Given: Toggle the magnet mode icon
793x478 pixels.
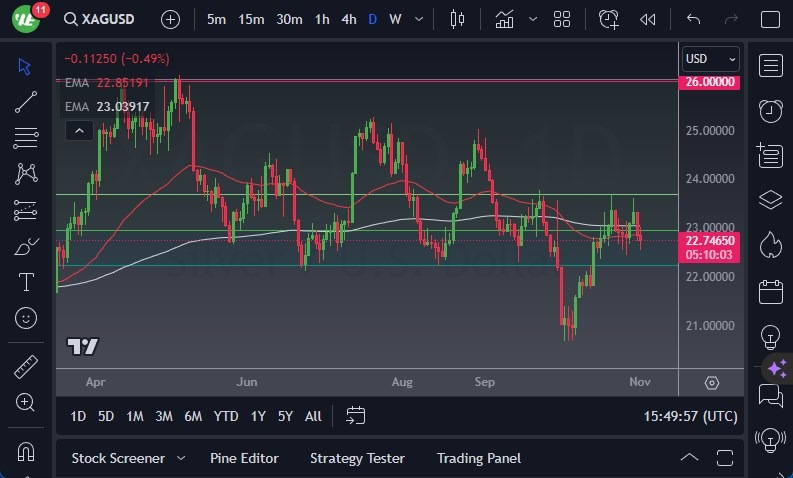Looking at the screenshot, I should [x=26, y=451].
